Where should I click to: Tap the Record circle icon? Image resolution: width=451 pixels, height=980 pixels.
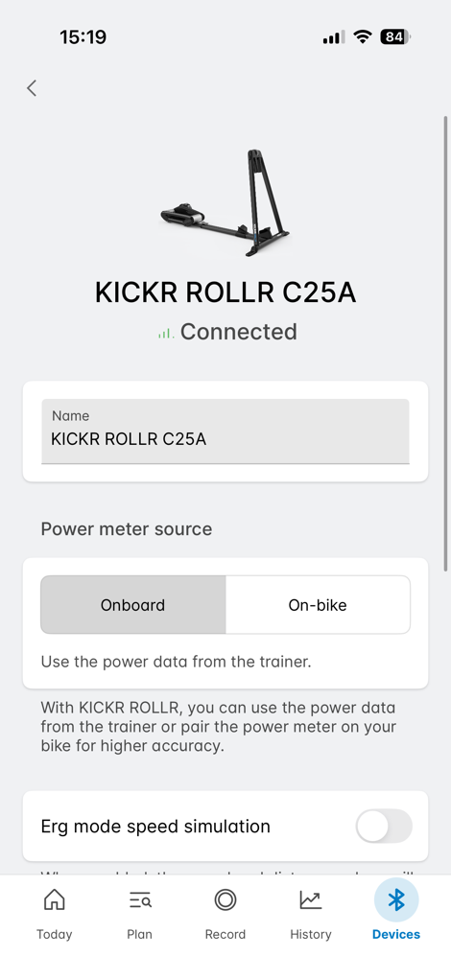click(x=225, y=900)
